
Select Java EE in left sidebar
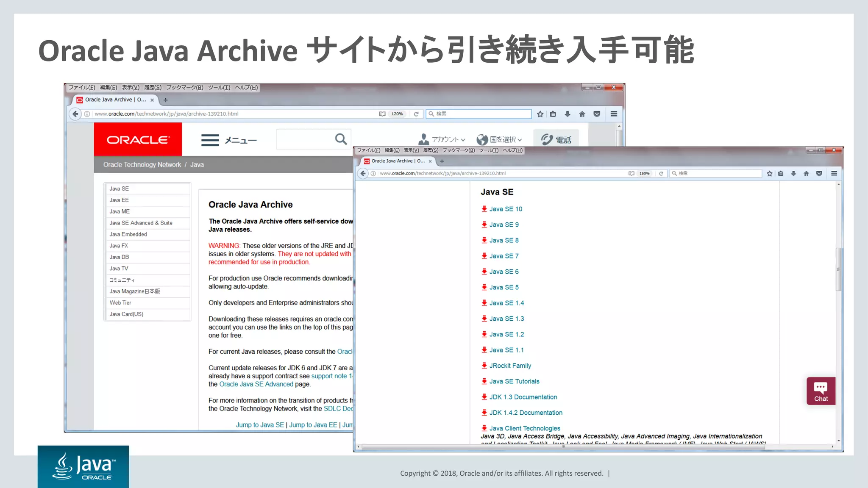[147, 200]
